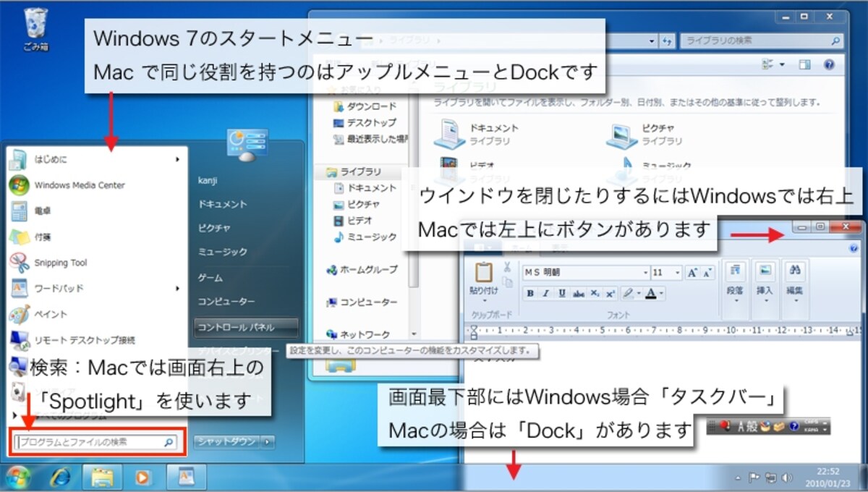Open 付箋 sticky notes from Start menu

tap(96, 237)
